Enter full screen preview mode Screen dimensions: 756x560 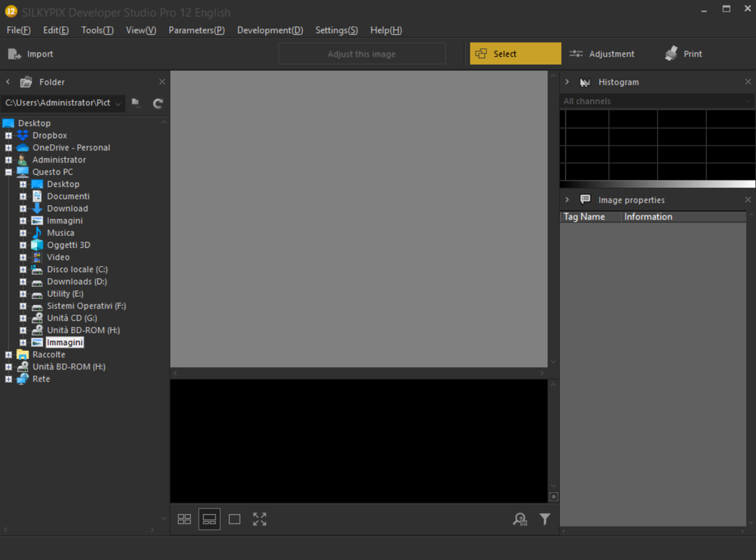point(260,519)
